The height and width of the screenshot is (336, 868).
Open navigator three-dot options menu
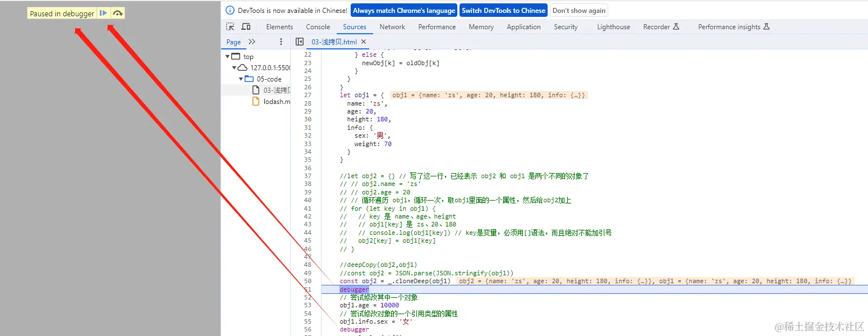coord(281,42)
